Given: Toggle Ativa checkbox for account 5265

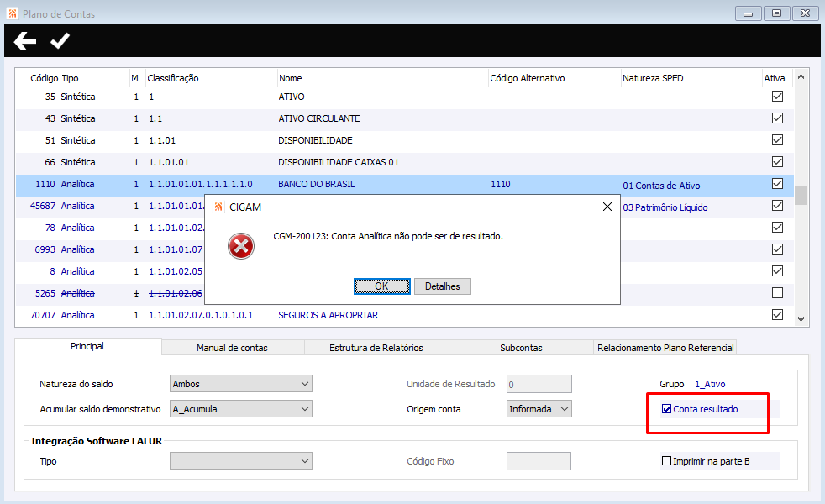Looking at the screenshot, I should [x=777, y=292].
